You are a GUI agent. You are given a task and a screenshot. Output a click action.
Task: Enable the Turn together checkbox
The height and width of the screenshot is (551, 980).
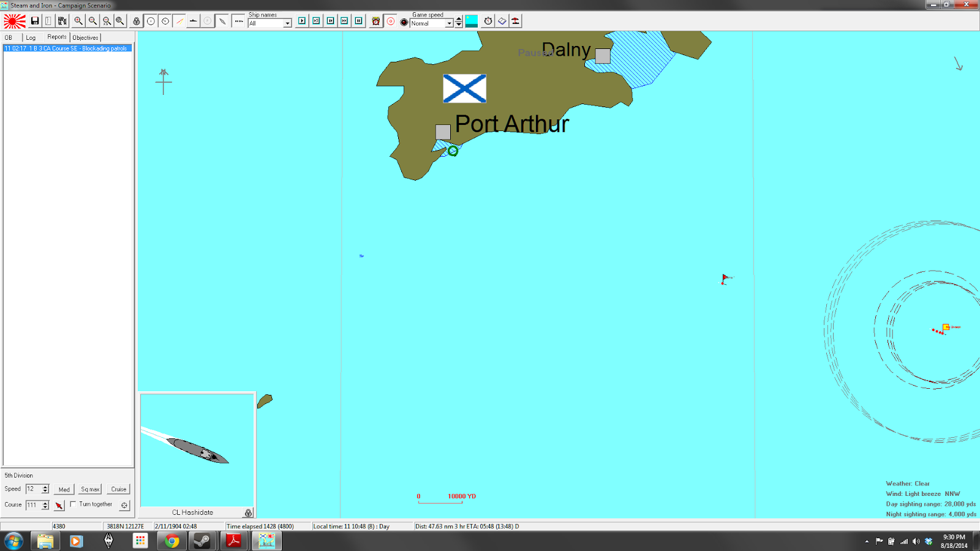73,504
